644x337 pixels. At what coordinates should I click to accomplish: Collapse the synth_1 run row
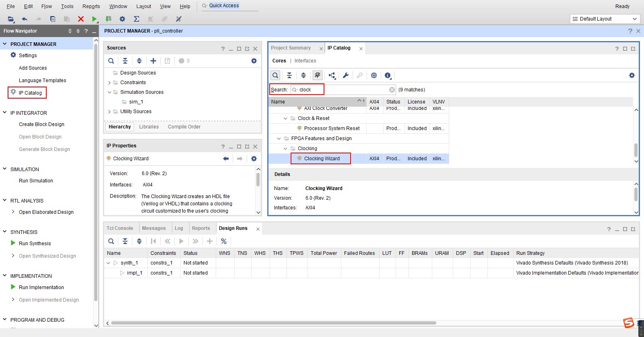click(108, 263)
